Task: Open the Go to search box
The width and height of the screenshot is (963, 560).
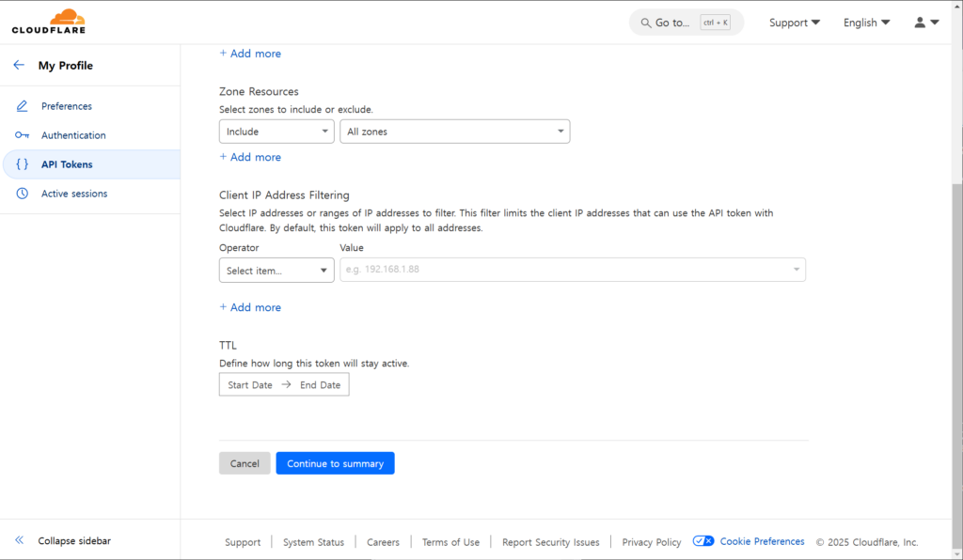Action: pos(686,23)
